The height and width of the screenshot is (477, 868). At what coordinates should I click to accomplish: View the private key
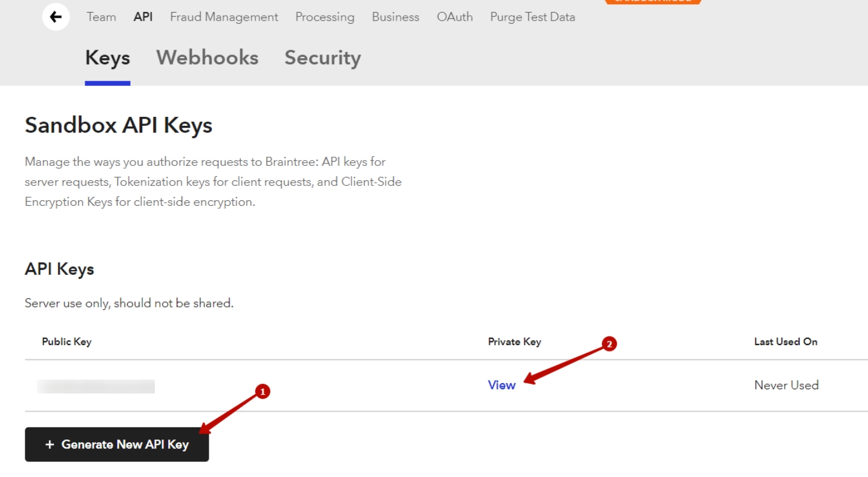[x=501, y=385]
